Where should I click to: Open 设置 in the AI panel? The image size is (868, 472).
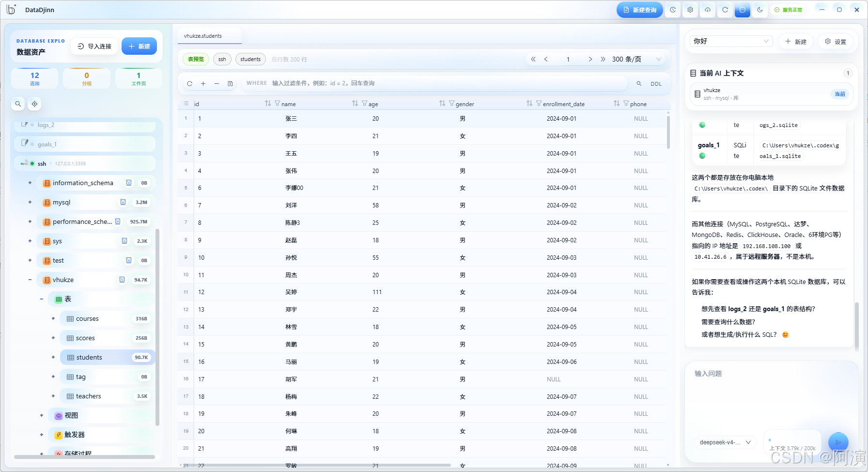coord(836,42)
